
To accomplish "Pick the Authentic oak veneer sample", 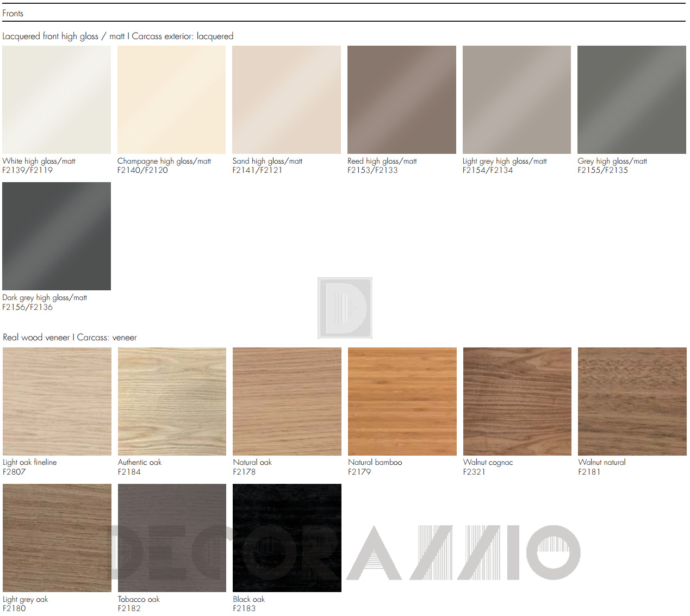I will point(172,401).
